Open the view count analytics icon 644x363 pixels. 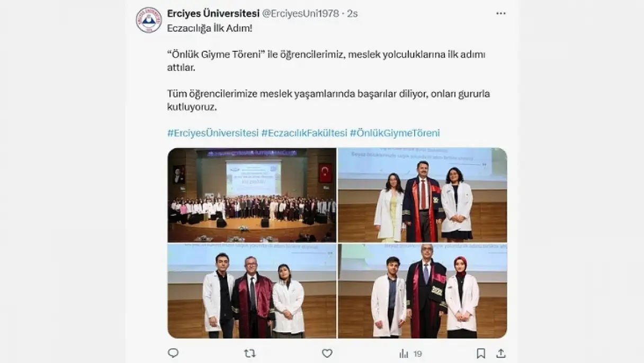404,353
